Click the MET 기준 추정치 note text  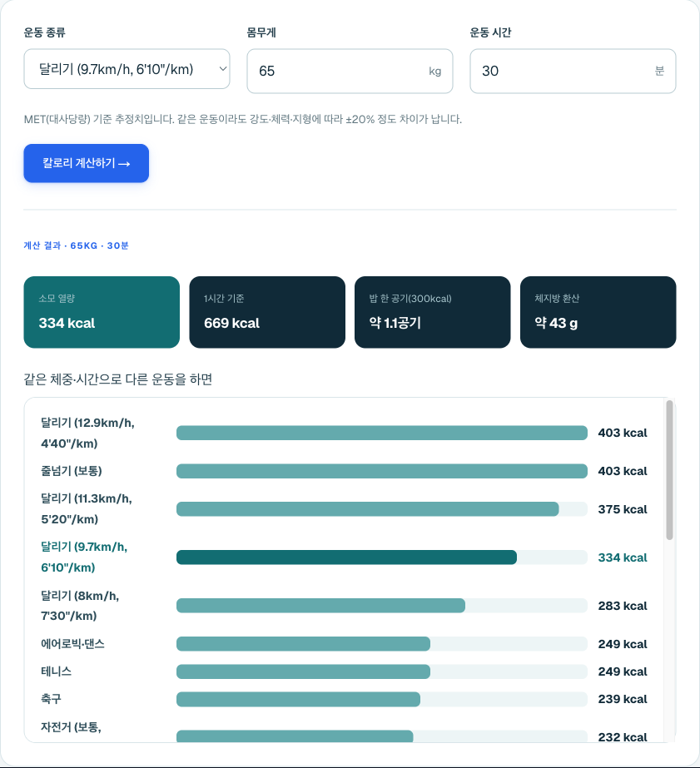click(x=243, y=119)
